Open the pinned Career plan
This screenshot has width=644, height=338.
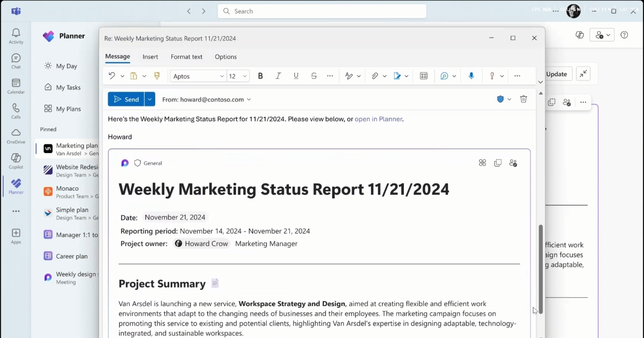point(67,256)
